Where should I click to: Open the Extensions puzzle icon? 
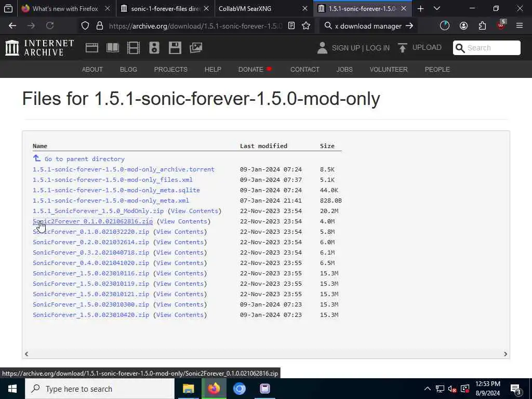(x=482, y=26)
